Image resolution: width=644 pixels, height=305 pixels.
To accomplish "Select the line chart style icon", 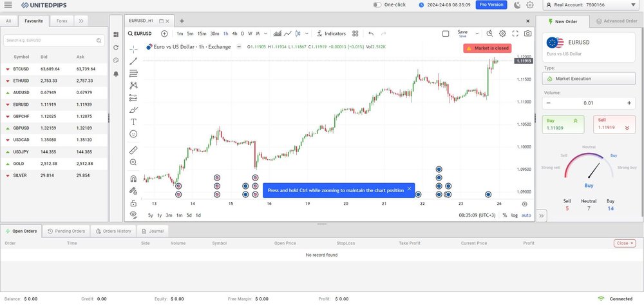I will point(287,34).
